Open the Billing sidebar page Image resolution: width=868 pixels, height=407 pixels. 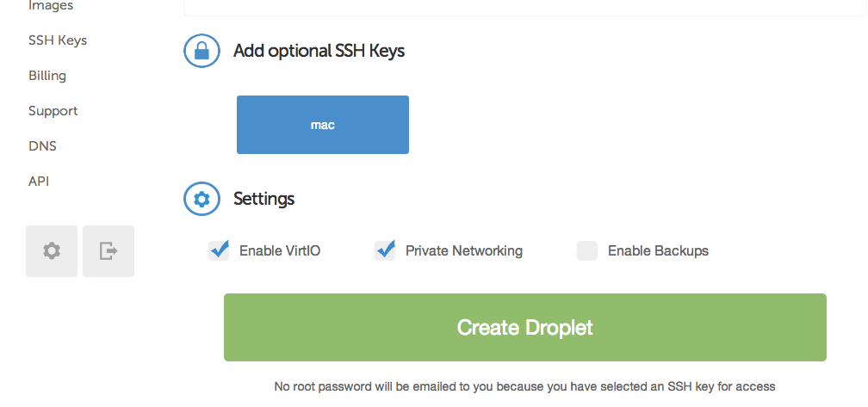47,76
